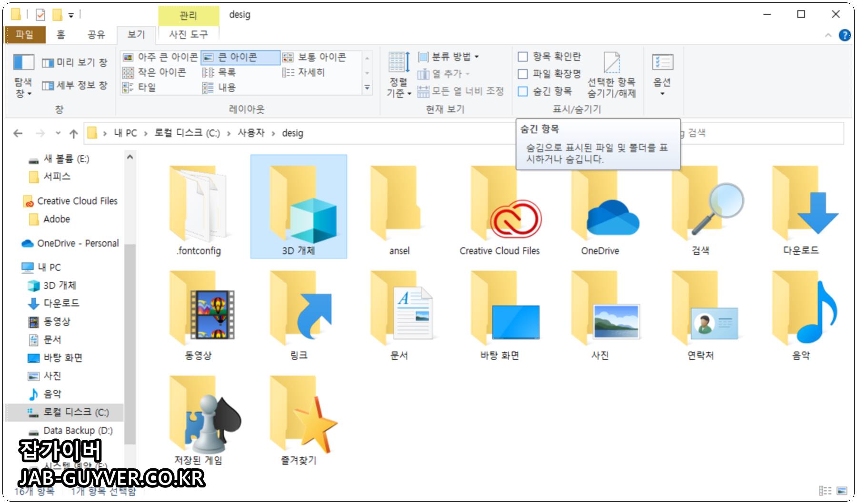Open recent locations dropdown arrow
The image size is (857, 504).
pyautogui.click(x=58, y=133)
